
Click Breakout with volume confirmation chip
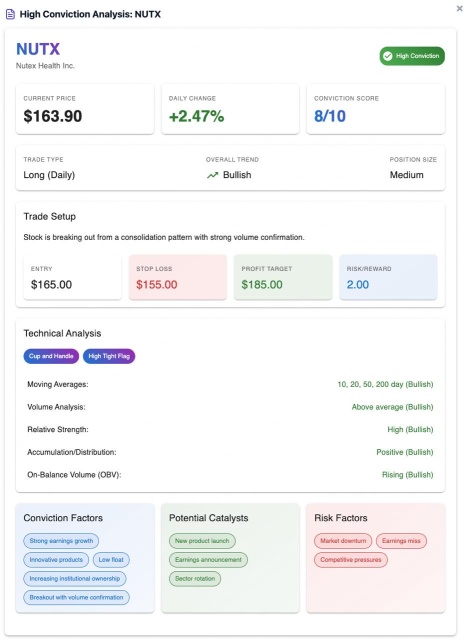[x=76, y=597]
